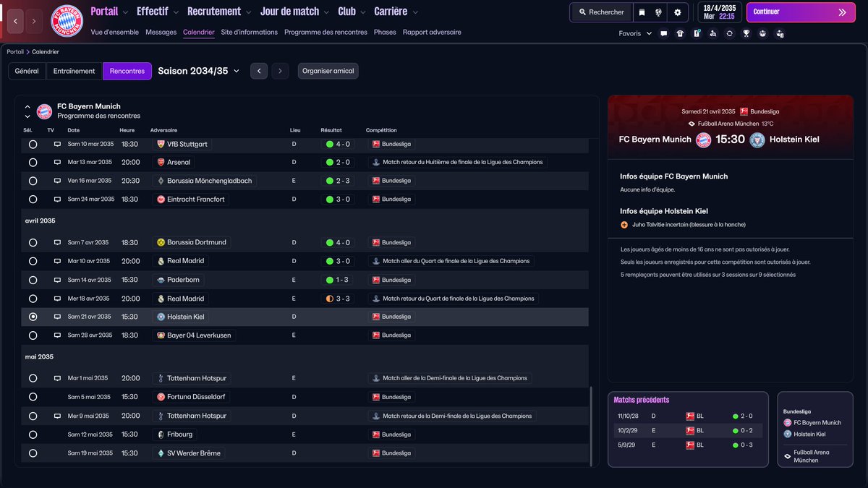Select the Fortuna Düsseldorf fixture radio button
868x488 pixels.
tap(33, 397)
